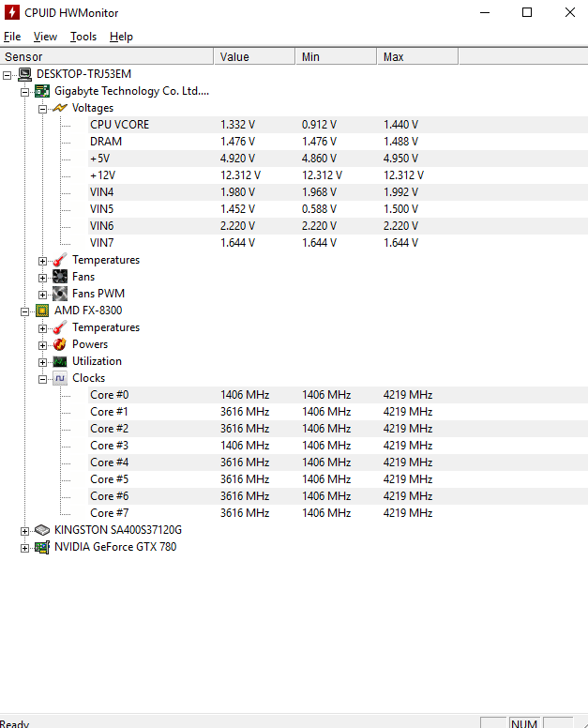Minimize the HWMonitor window
Screen dimensions: 588x728
point(485,12)
